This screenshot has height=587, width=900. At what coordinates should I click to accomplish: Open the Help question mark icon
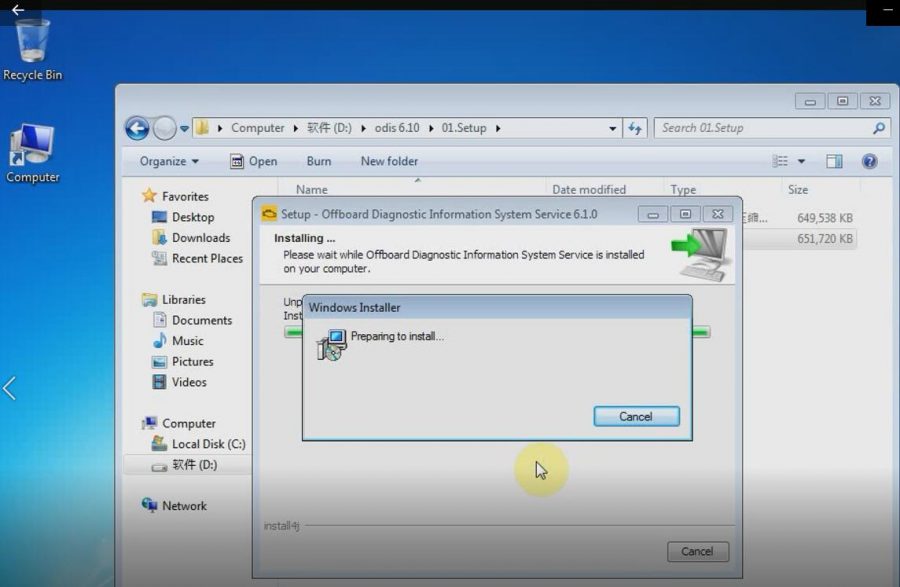pyautogui.click(x=868, y=161)
